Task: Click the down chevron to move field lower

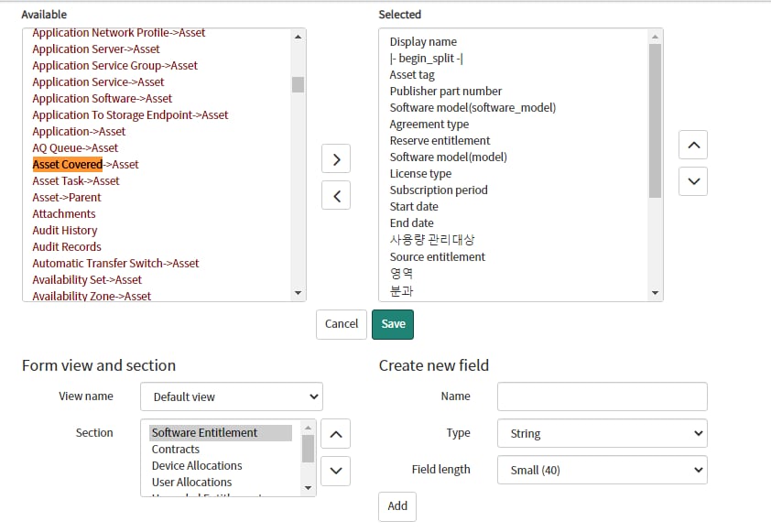Action: tap(693, 181)
